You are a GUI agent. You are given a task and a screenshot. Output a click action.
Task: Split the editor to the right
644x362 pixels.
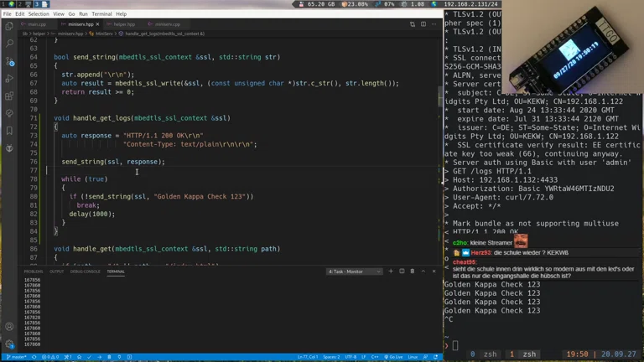click(423, 24)
